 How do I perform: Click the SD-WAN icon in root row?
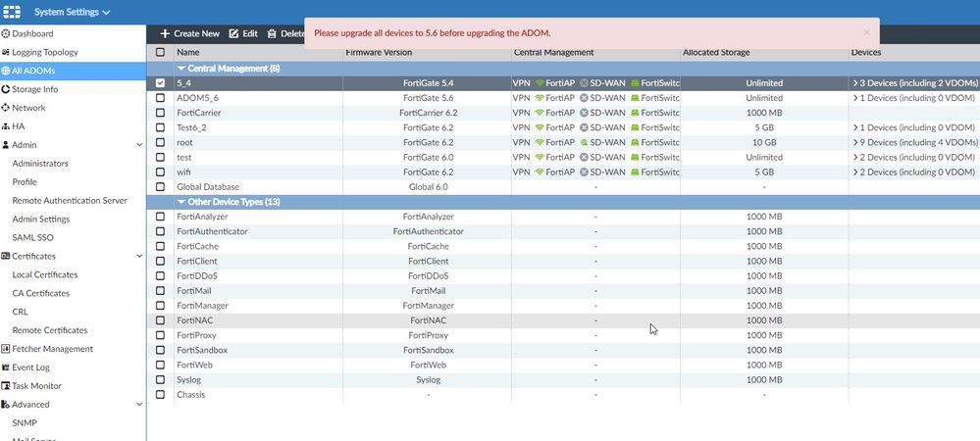tap(584, 142)
